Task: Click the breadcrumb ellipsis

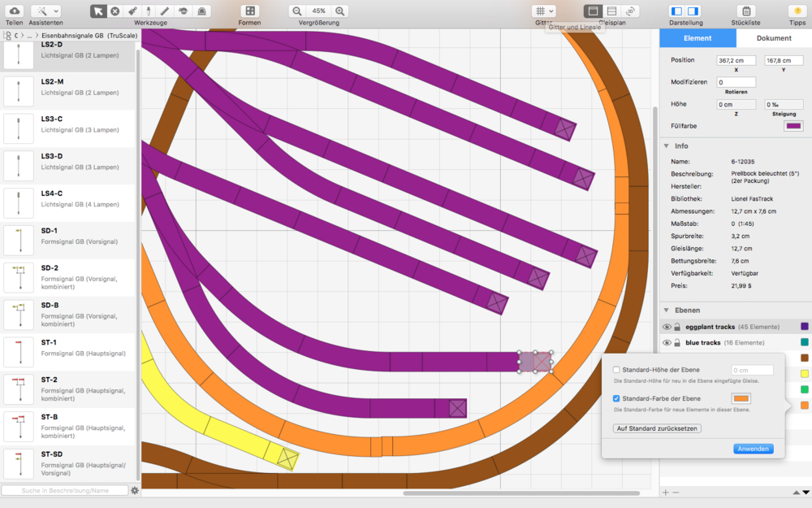Action: click(x=29, y=35)
